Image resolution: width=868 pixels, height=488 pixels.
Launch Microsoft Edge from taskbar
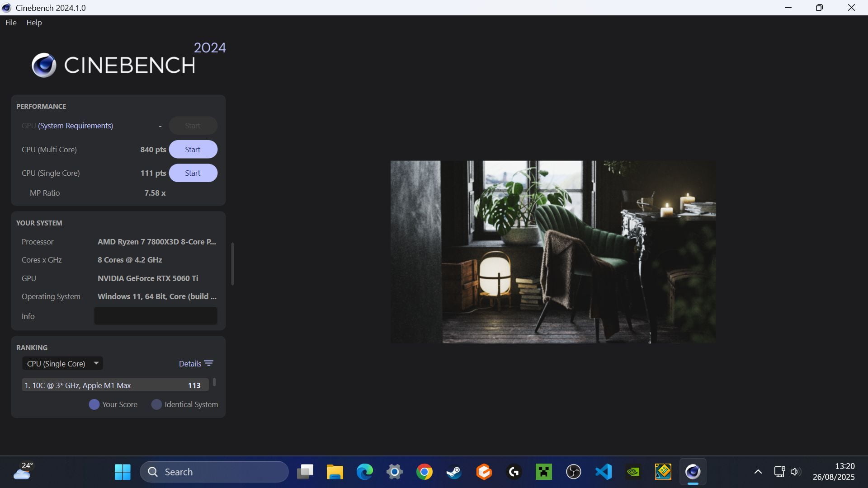[365, 472]
